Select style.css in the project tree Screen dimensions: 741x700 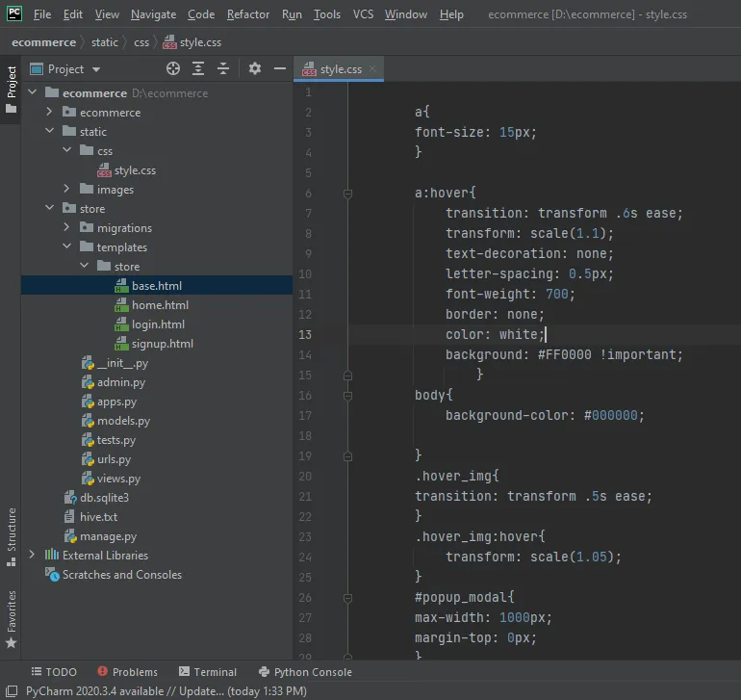(x=135, y=170)
